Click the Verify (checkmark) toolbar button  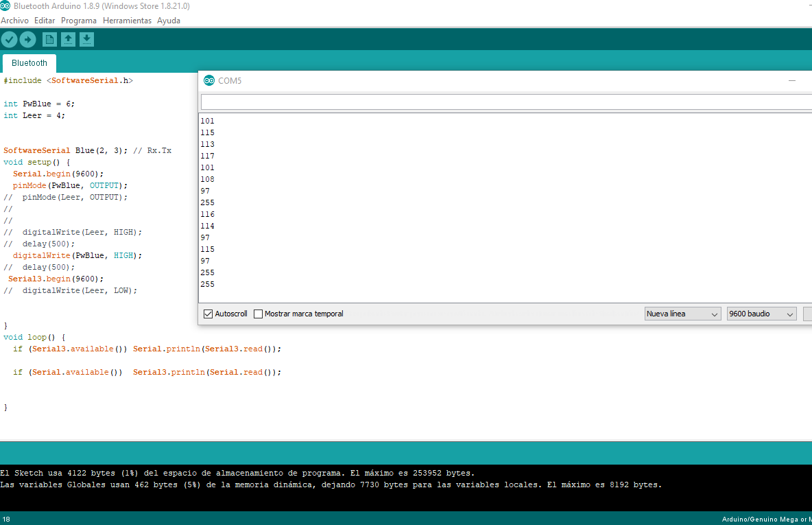click(10, 39)
